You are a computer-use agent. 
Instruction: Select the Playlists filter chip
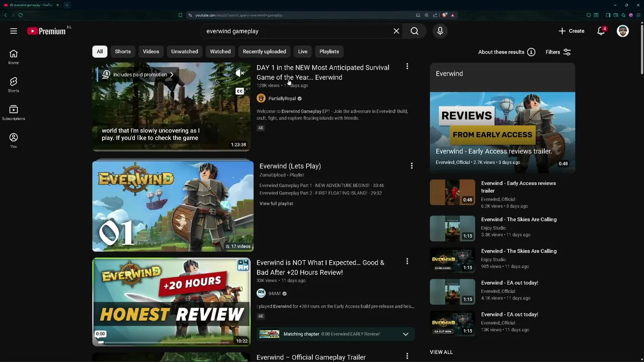(329, 51)
